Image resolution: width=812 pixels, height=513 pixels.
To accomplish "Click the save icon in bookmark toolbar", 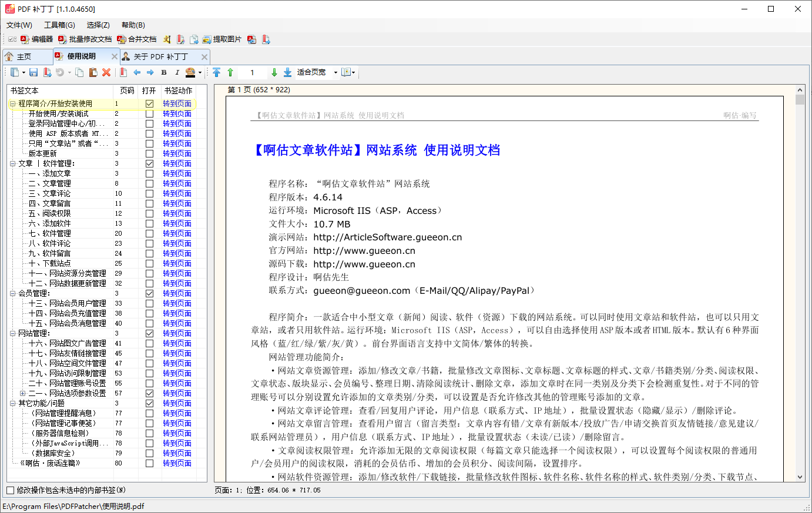I will pos(33,72).
